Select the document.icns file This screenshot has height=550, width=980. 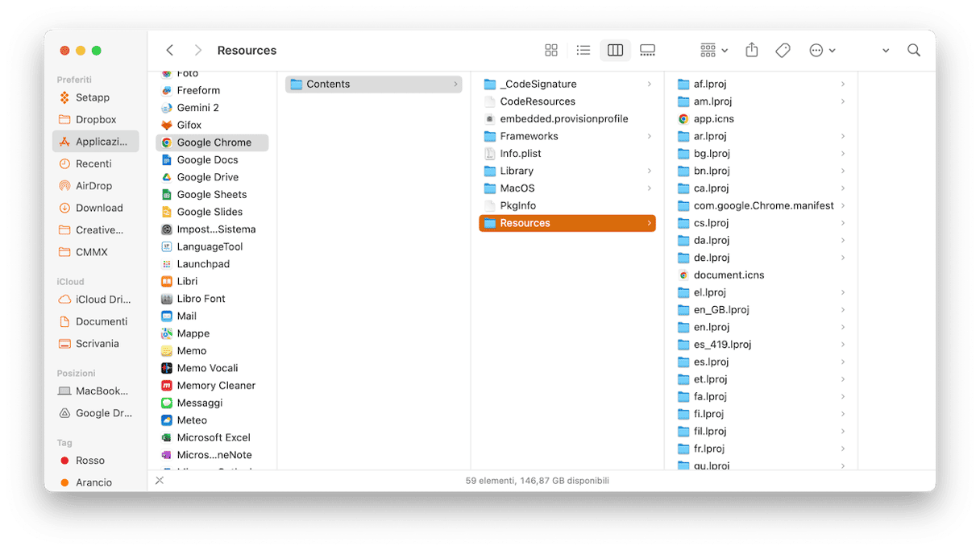[761, 275]
